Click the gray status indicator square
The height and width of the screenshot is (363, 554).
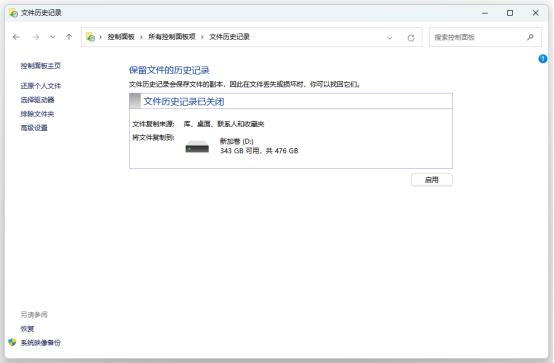tap(135, 101)
